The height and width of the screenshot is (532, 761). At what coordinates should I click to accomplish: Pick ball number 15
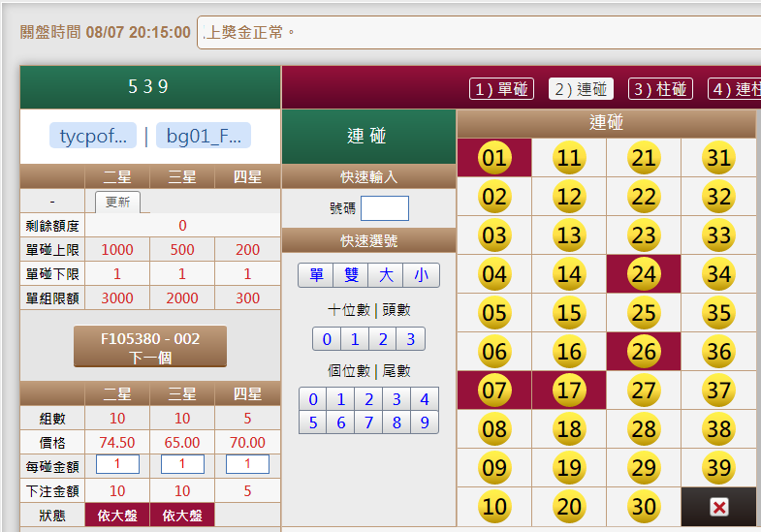569,313
